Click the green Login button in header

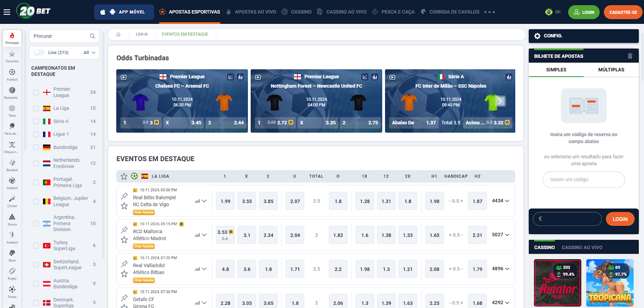(584, 12)
